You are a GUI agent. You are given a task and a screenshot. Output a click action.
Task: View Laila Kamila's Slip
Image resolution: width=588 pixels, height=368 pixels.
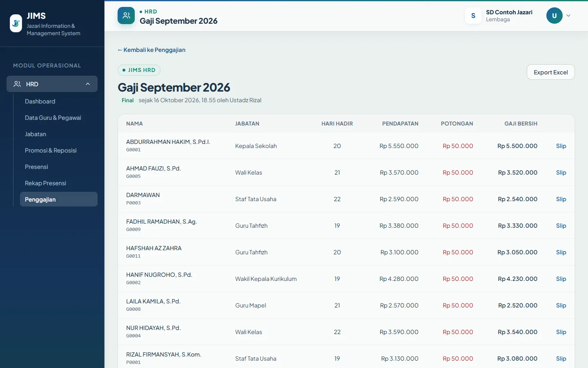[561, 305]
